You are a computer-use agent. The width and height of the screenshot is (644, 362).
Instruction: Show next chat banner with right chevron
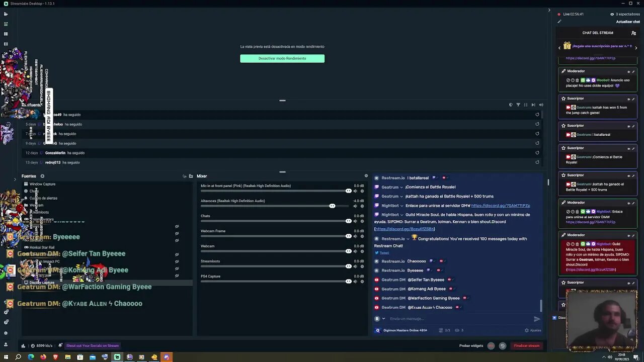click(636, 48)
